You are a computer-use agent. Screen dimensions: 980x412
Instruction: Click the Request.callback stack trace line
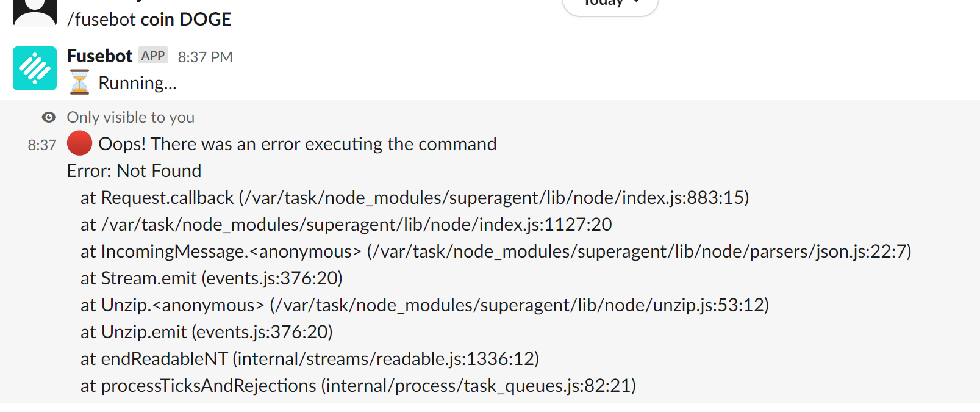(415, 198)
